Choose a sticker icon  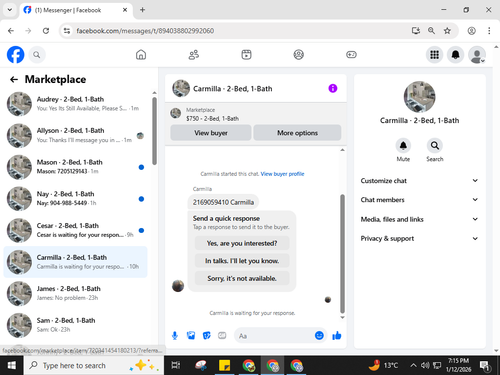(x=207, y=336)
